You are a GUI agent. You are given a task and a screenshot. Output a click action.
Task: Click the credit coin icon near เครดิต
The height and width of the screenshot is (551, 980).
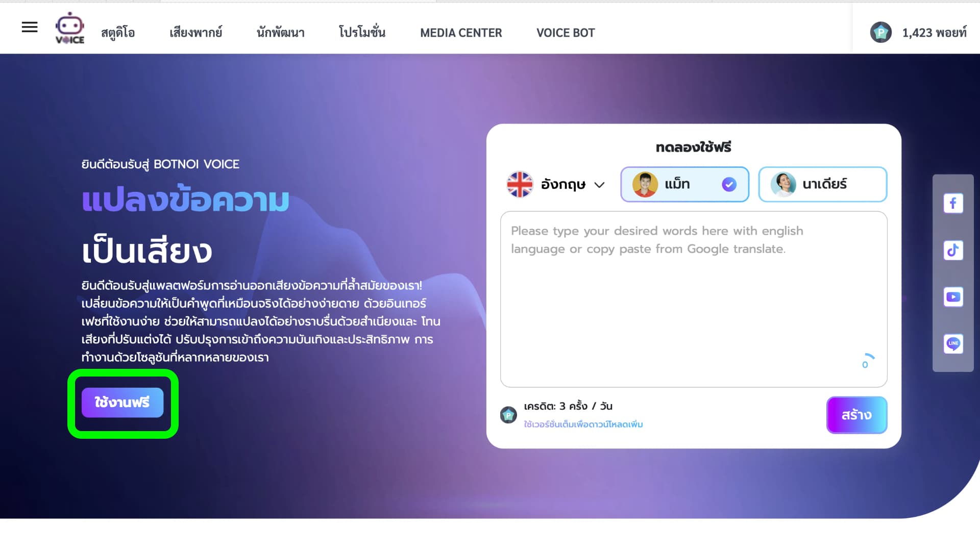[x=508, y=415]
